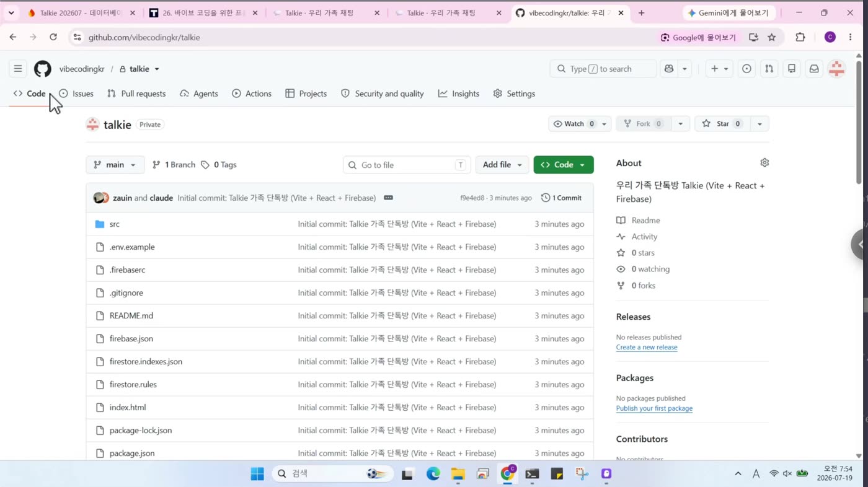Click the Gemini ask button in Chrome
Screen dimensions: 868x487
tap(728, 12)
